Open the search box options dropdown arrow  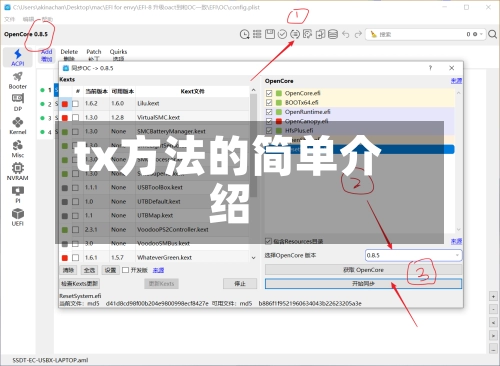tap(481, 34)
